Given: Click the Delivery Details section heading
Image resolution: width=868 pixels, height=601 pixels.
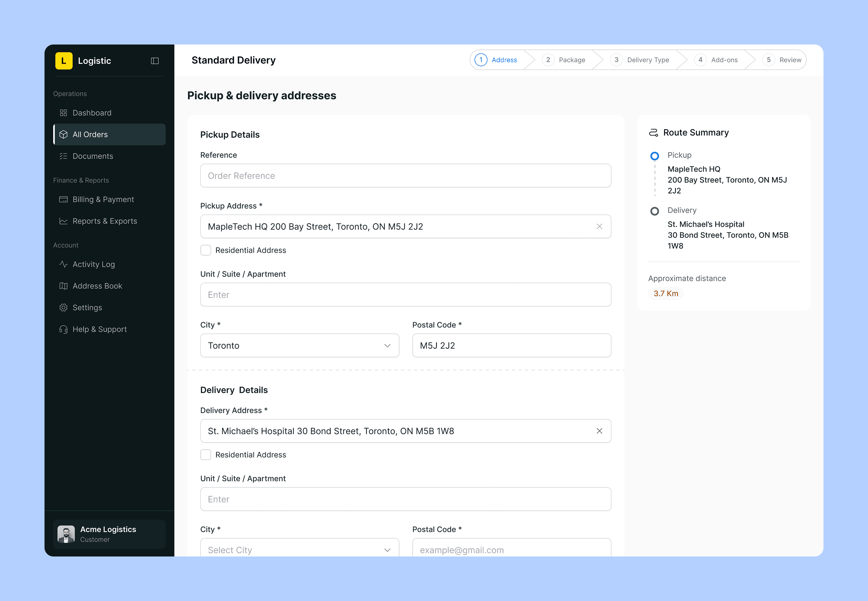Looking at the screenshot, I should (x=234, y=390).
